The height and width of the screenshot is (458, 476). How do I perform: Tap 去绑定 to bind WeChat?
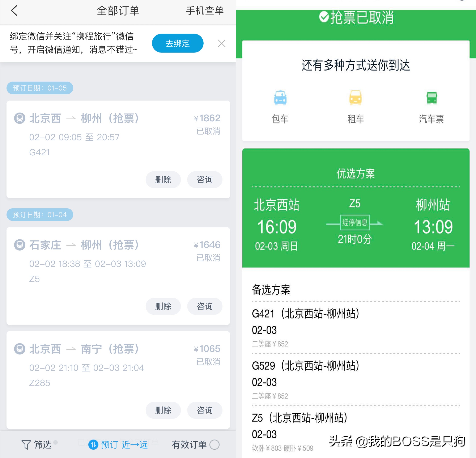pos(178,43)
